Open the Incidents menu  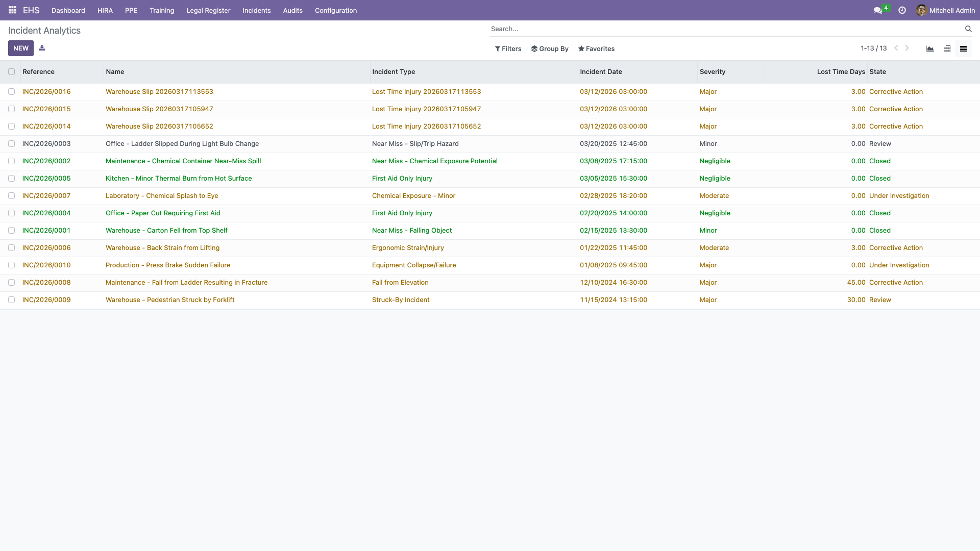(x=256, y=10)
